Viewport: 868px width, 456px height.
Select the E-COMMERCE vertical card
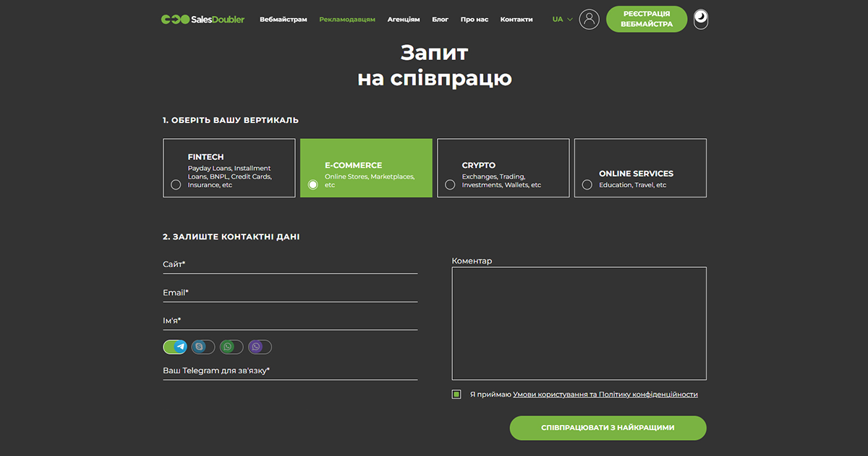366,168
